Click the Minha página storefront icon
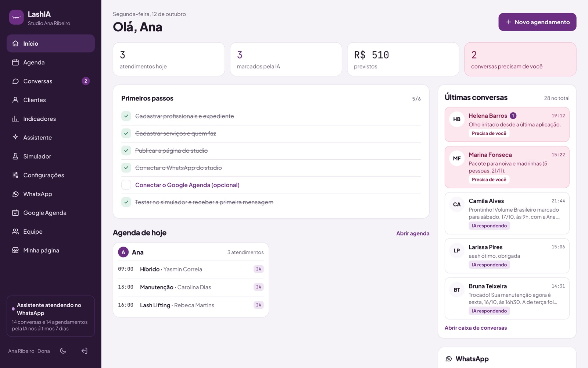This screenshot has width=588, height=368. 15,250
